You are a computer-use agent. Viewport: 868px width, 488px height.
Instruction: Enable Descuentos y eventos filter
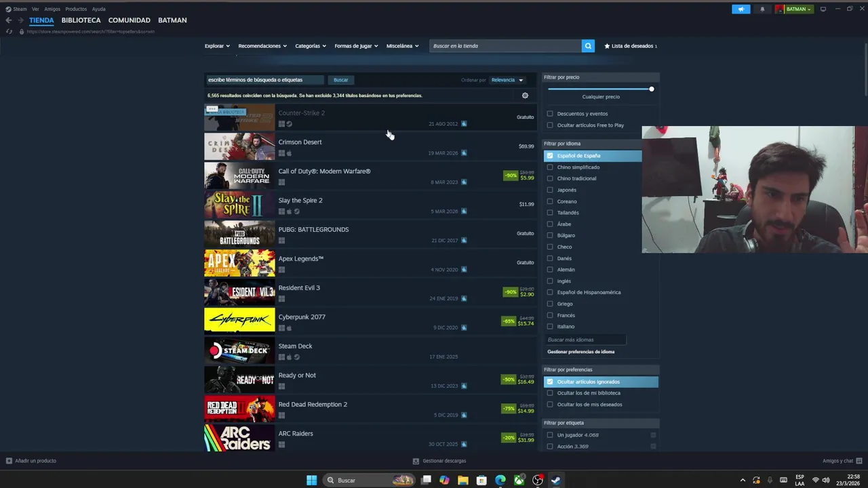tap(550, 114)
